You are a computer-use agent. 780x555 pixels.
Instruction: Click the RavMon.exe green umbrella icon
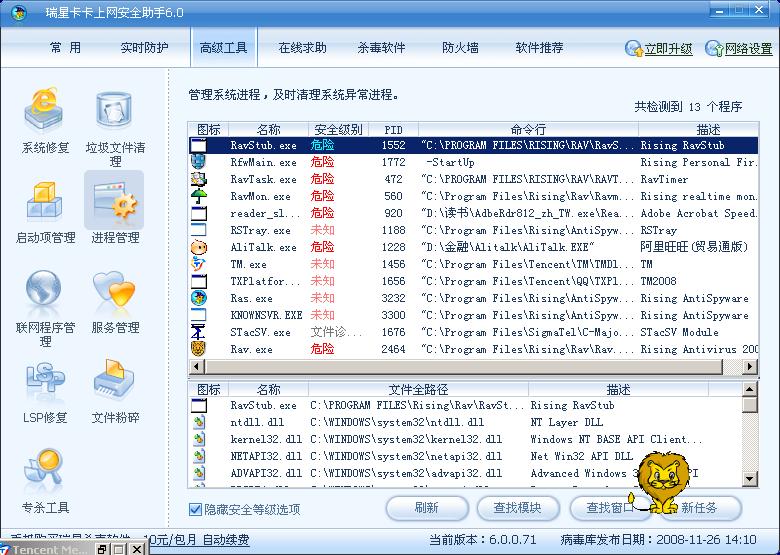(198, 196)
